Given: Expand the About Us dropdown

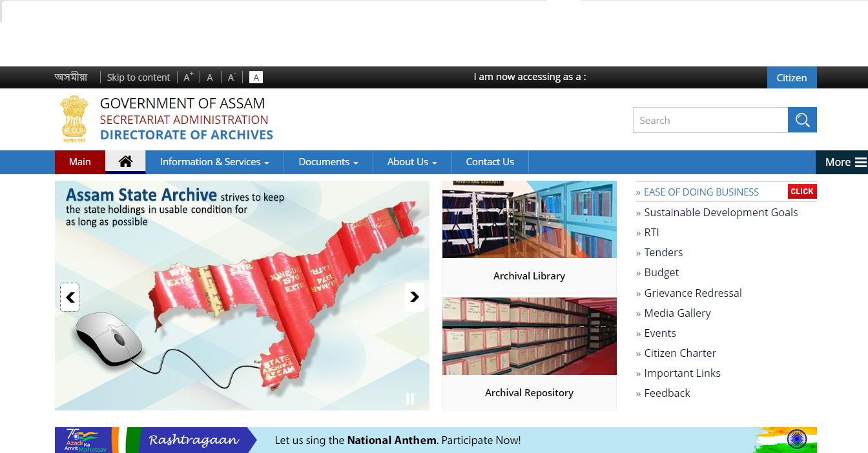Looking at the screenshot, I should [x=412, y=162].
